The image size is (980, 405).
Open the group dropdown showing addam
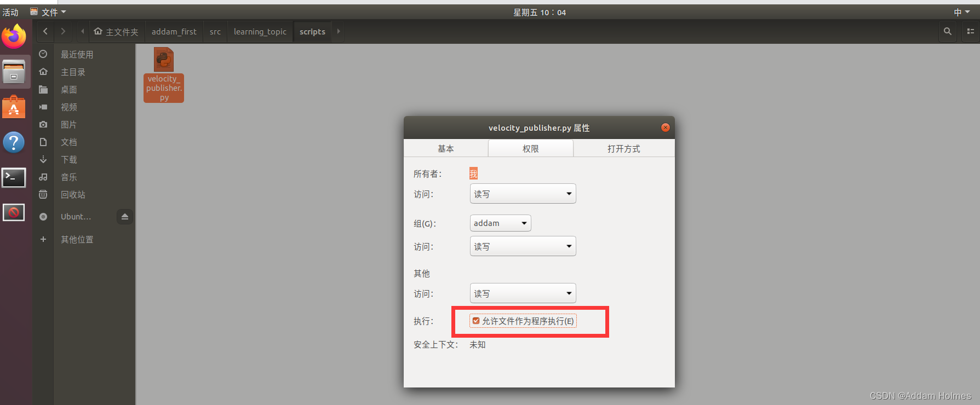click(500, 223)
